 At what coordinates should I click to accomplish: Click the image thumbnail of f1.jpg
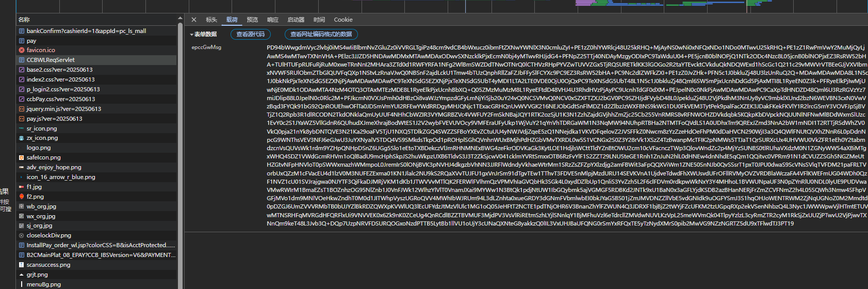point(22,187)
